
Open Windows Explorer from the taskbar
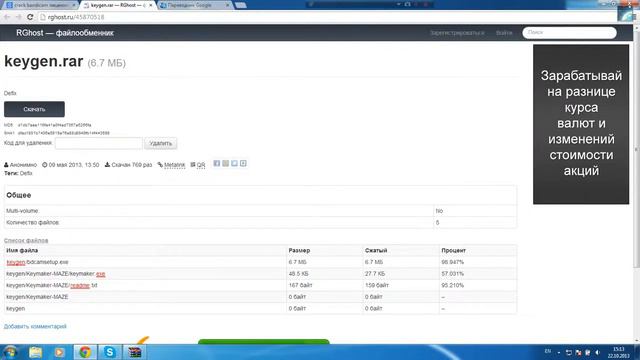point(36,352)
